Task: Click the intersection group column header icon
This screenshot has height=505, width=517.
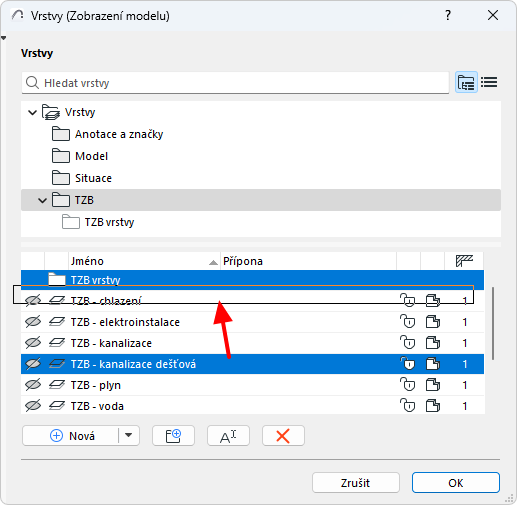Action: tap(464, 261)
